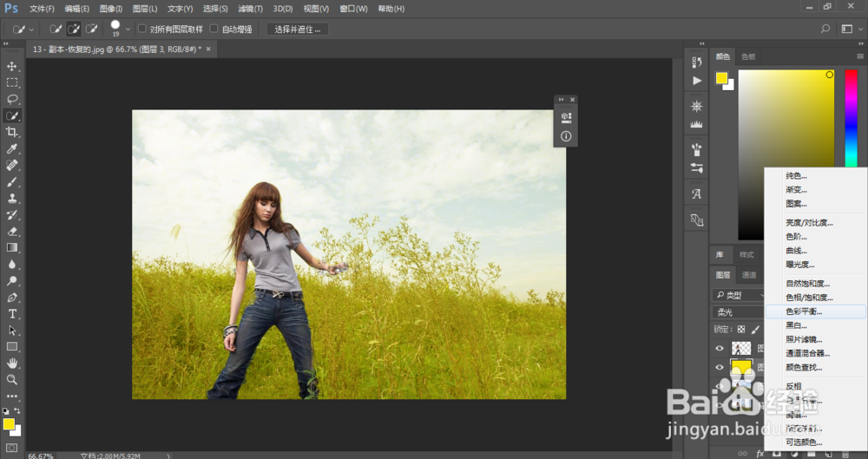Select the Zoom tool
This screenshot has width=868, height=459.
11,380
